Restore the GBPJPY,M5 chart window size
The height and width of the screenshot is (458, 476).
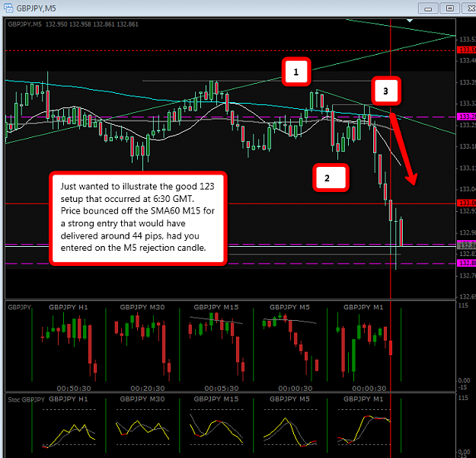(449, 8)
